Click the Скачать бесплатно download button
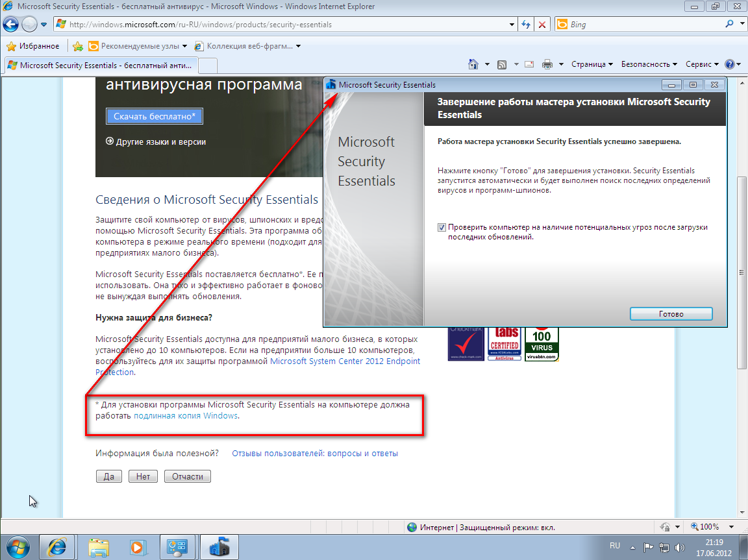Viewport: 748px width, 560px height. click(155, 116)
